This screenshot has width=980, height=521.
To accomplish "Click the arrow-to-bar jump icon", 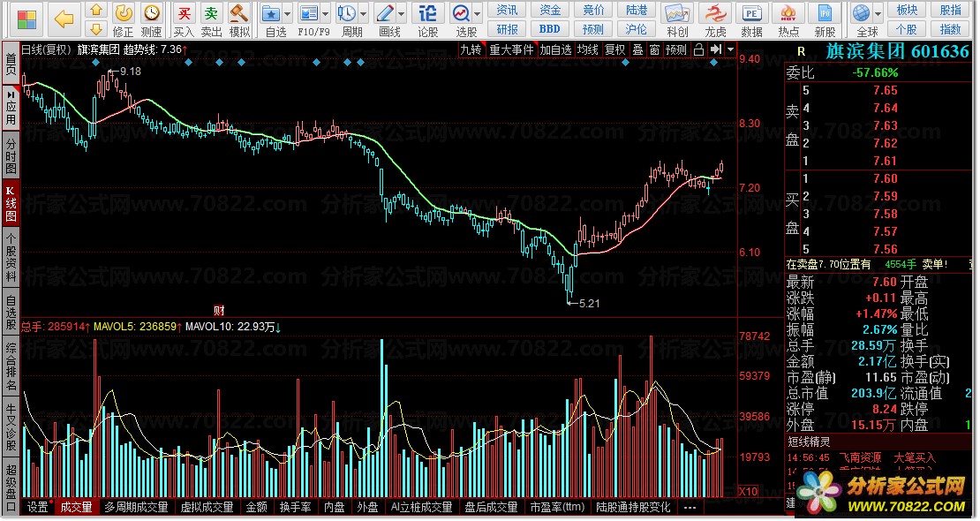I will pos(716,49).
